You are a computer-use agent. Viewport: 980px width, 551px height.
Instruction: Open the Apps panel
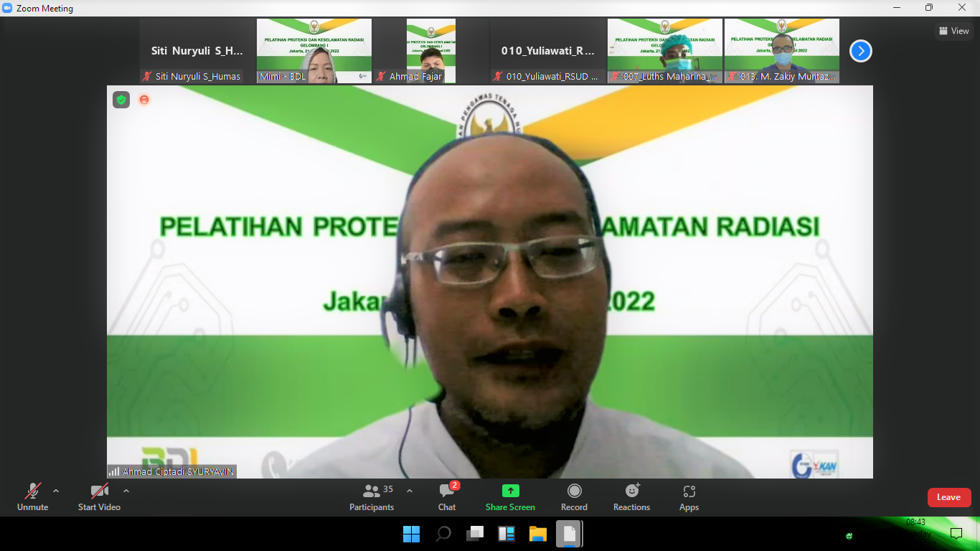click(689, 497)
